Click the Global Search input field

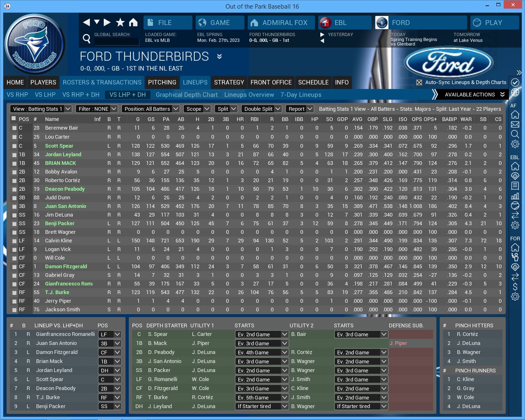point(117,41)
